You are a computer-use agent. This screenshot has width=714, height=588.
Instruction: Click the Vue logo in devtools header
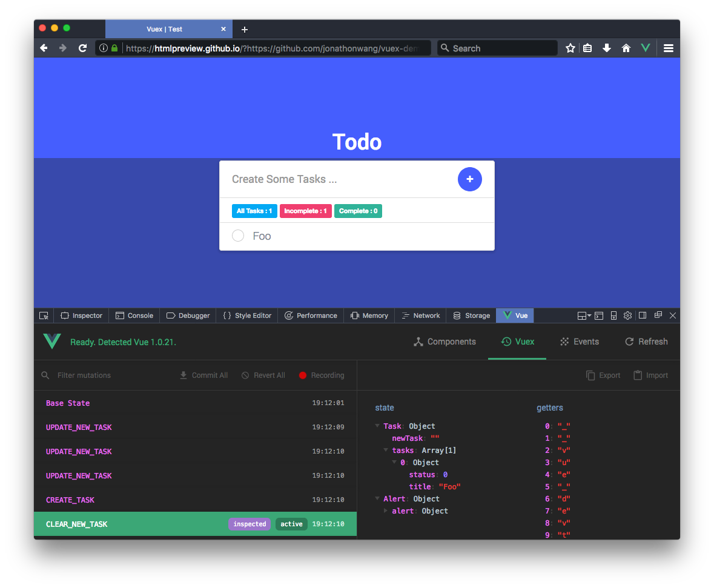coord(52,341)
